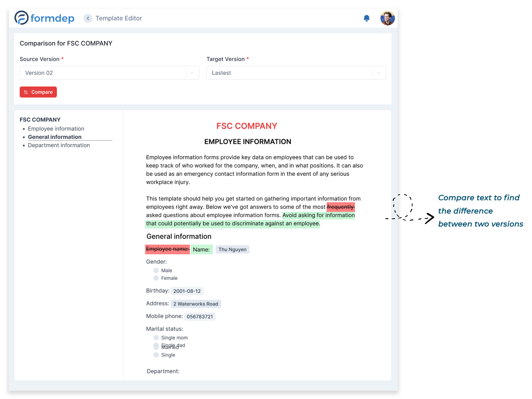The image size is (532, 399).
Task: Open the notifications bell
Action: tap(366, 18)
